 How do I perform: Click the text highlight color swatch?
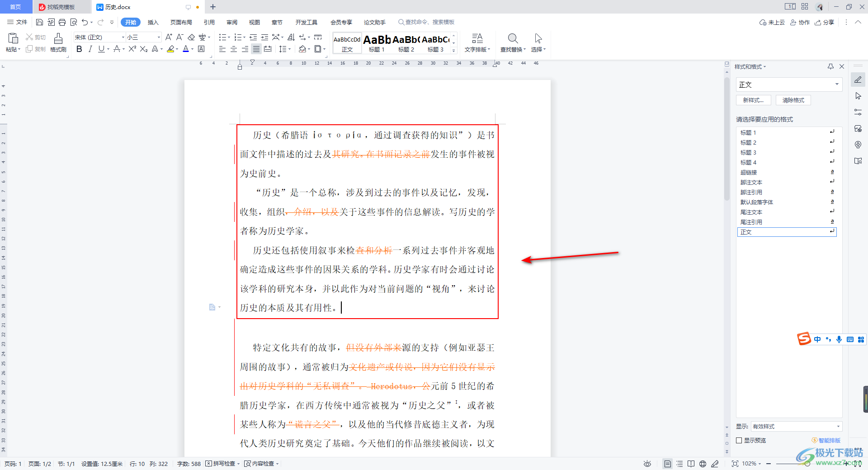170,49
